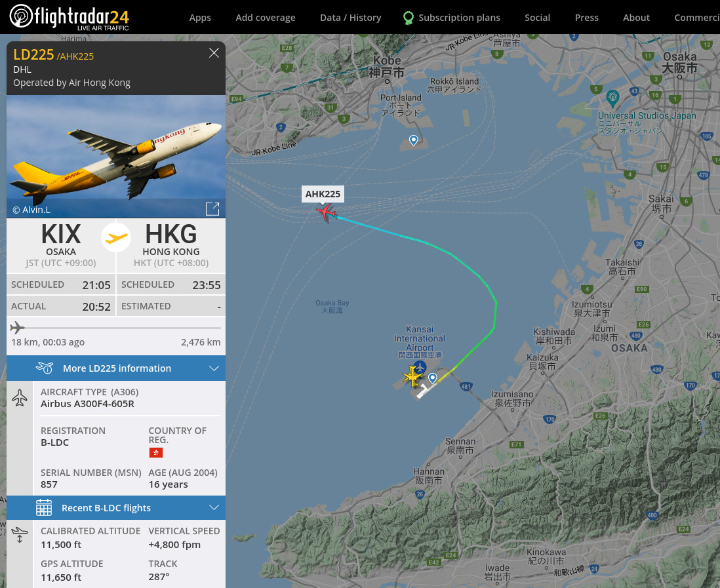Click the blue Kansai International Airport marker
The width and height of the screenshot is (720, 588).
[420, 368]
